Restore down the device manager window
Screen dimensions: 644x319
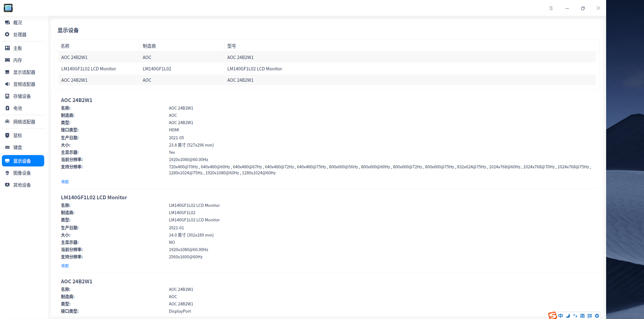point(583,8)
